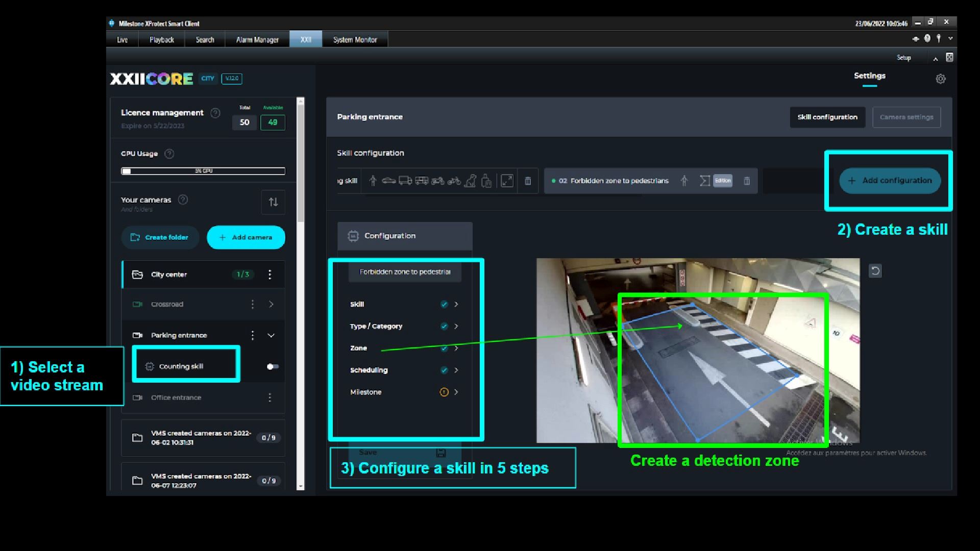Collapse the Parking entrance camera
The width and height of the screenshot is (980, 551).
[271, 335]
